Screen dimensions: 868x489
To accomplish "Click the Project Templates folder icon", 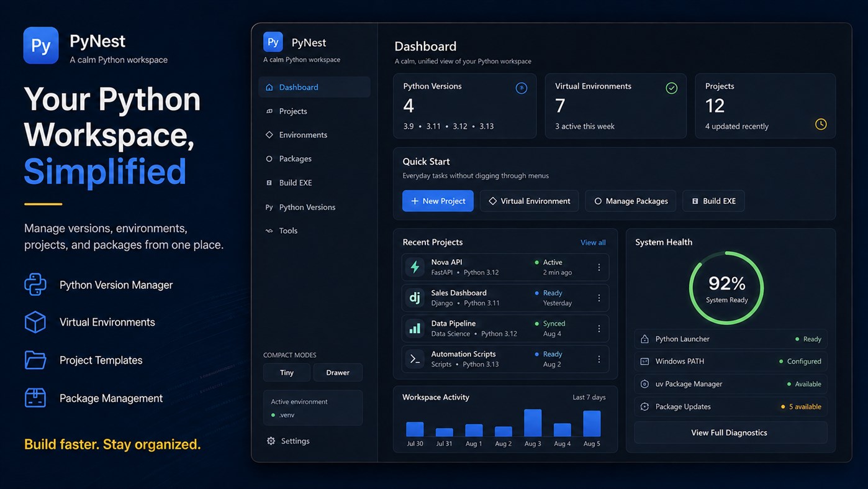I will coord(35,360).
